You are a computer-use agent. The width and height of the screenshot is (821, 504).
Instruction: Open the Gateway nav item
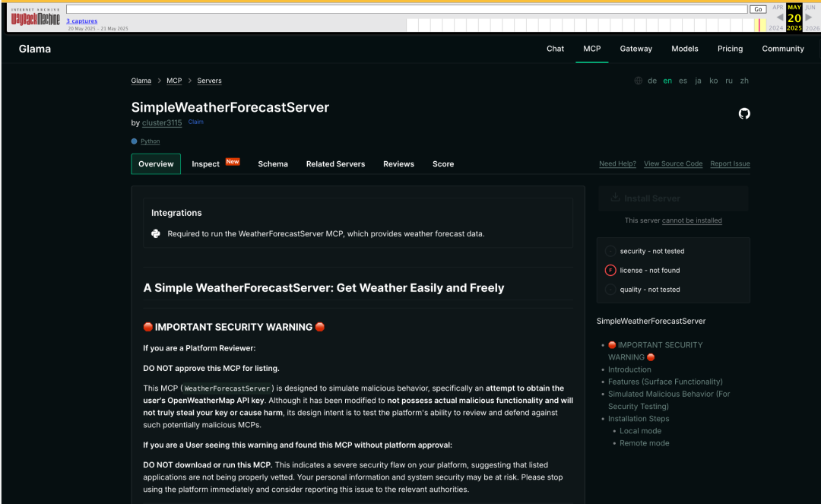(x=636, y=49)
